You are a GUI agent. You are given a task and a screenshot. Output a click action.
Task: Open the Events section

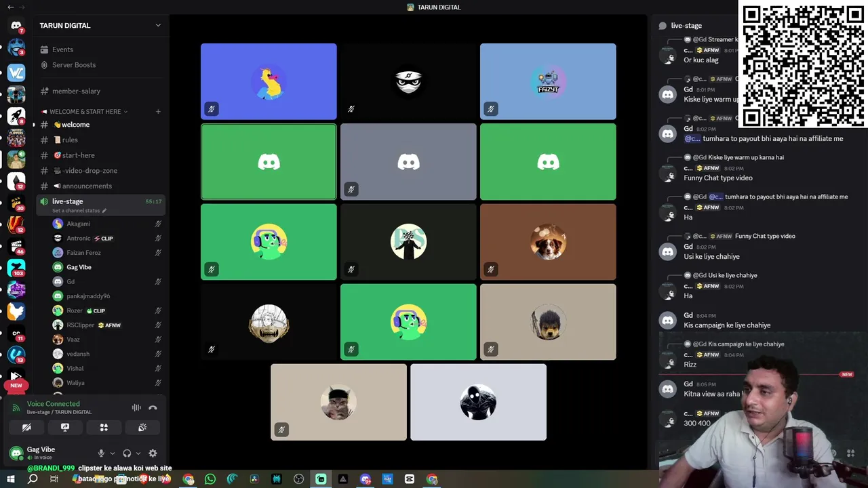tap(101, 49)
